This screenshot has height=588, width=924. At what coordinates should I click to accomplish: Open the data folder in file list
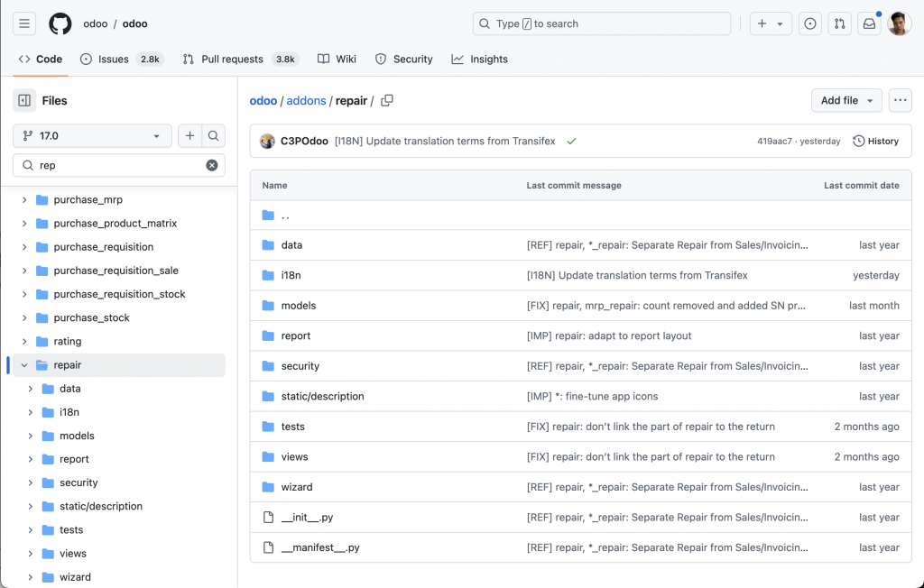pos(291,245)
